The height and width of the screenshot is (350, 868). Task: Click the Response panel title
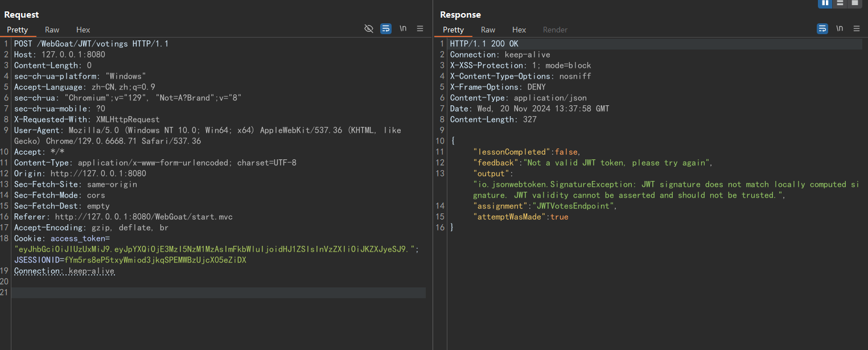tap(460, 15)
